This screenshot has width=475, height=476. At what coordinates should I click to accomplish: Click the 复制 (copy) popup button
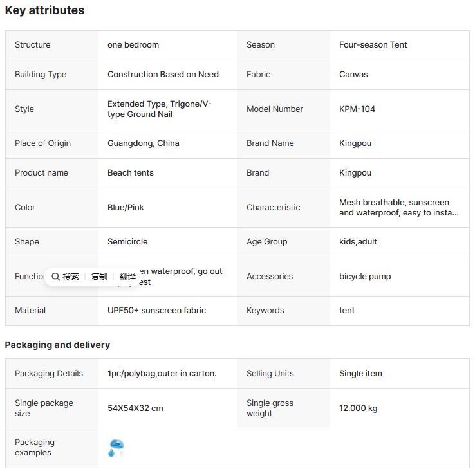click(x=99, y=277)
